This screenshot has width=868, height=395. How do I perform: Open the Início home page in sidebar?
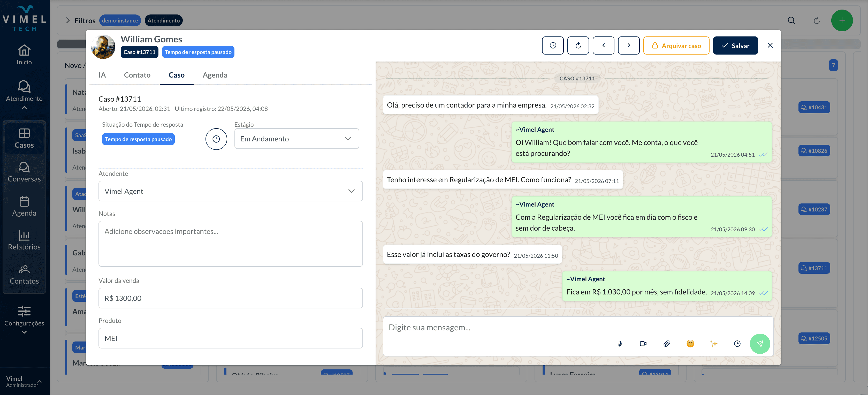pos(24,55)
